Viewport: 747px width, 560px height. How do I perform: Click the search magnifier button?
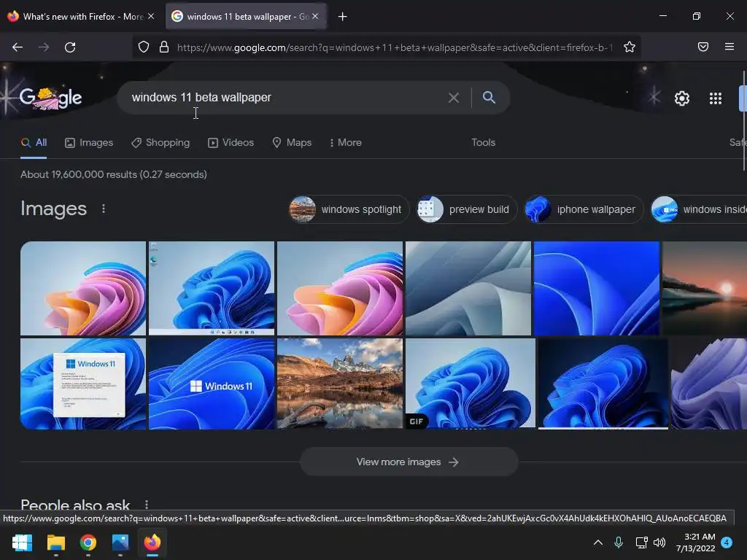click(x=489, y=97)
